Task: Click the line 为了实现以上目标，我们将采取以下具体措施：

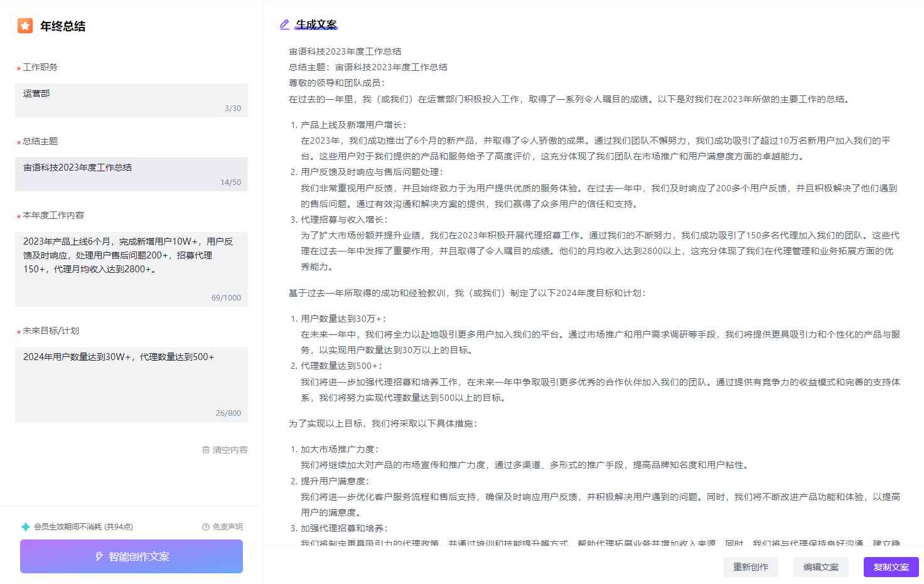Action: [x=384, y=423]
